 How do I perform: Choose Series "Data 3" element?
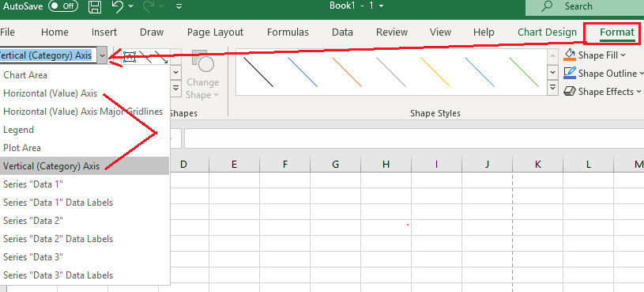(85, 257)
